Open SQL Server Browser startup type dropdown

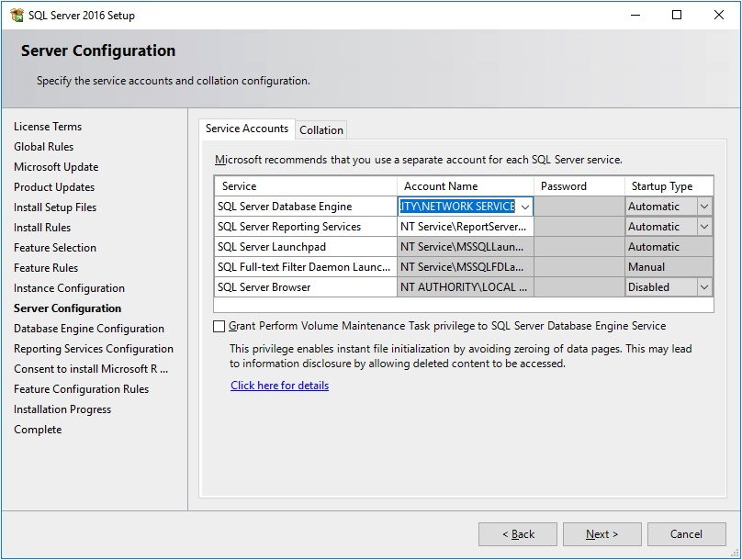click(x=704, y=287)
